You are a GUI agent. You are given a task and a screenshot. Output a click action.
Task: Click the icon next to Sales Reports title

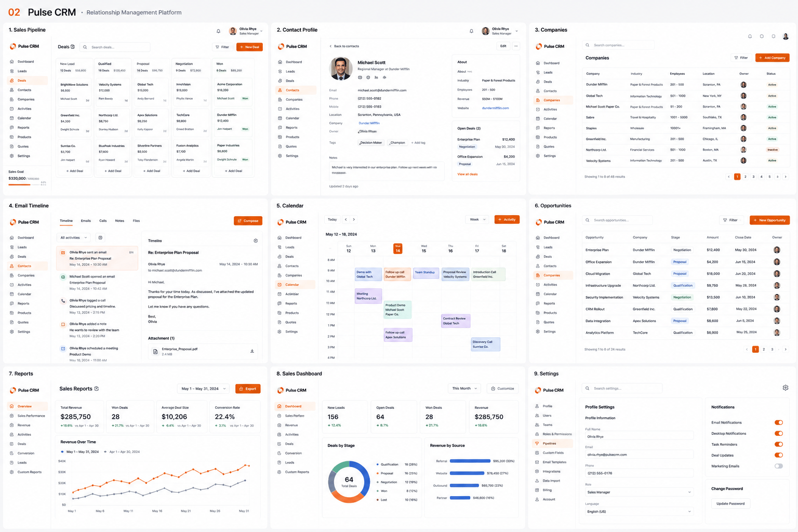[97, 389]
